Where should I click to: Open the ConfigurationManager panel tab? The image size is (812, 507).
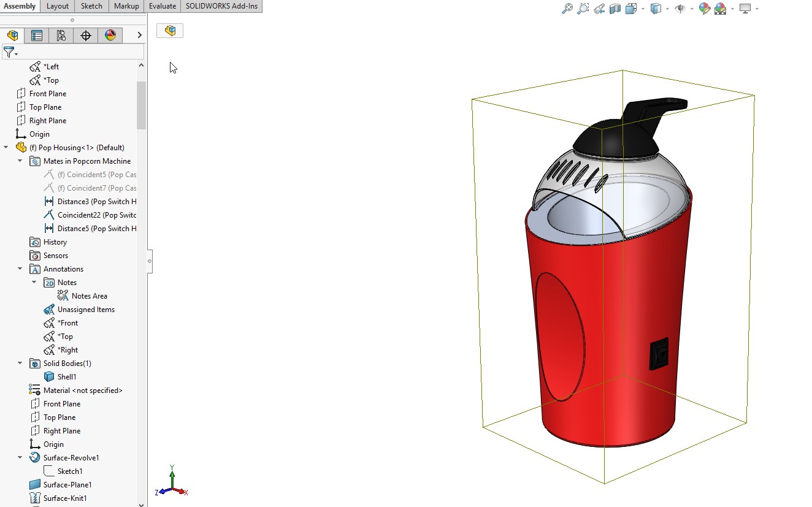[61, 36]
